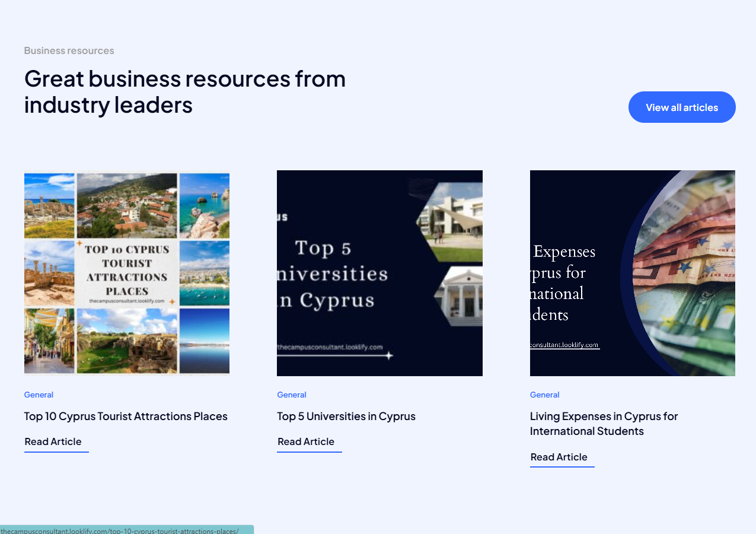Click Read Article under Living Expenses in Cyprus
756x534 pixels.
[559, 457]
